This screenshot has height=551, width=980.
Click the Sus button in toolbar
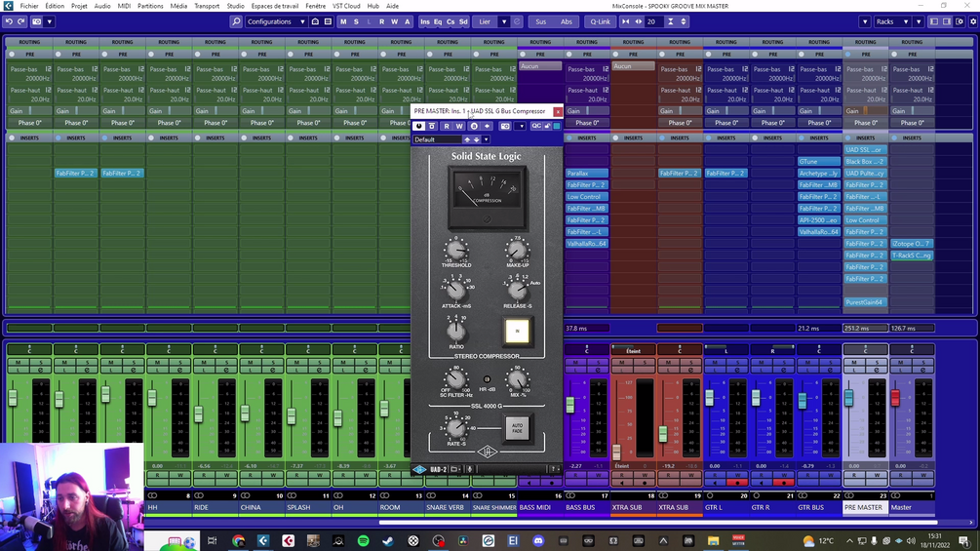540,21
